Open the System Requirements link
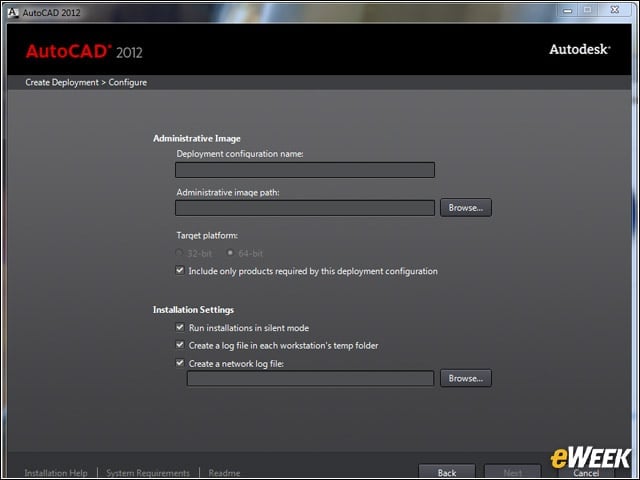The width and height of the screenshot is (640, 480). click(x=148, y=473)
